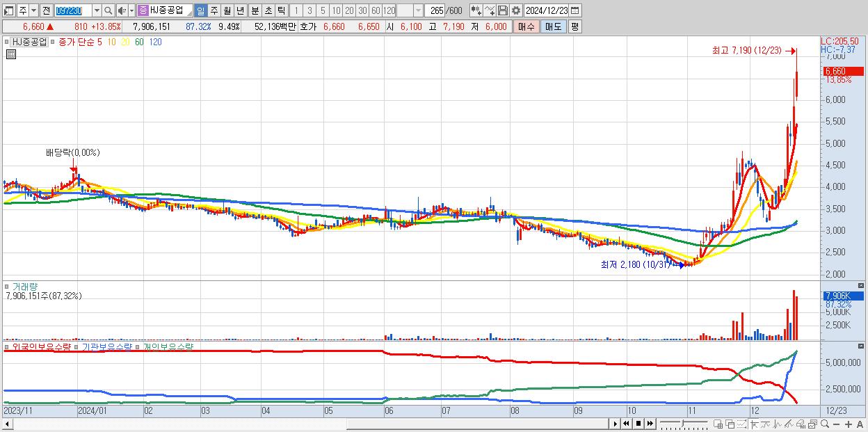
Task: Select the 5 interval button
Action: click(x=323, y=10)
